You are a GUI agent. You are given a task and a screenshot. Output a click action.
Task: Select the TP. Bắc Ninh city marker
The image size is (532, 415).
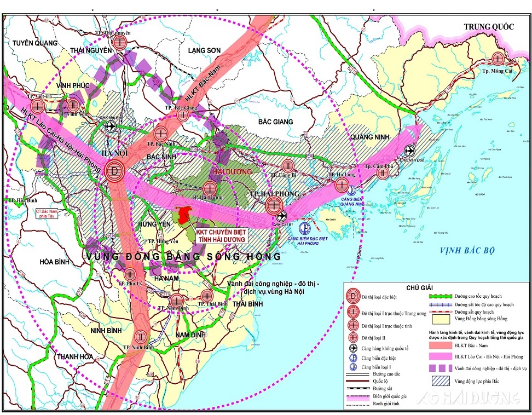click(x=160, y=134)
